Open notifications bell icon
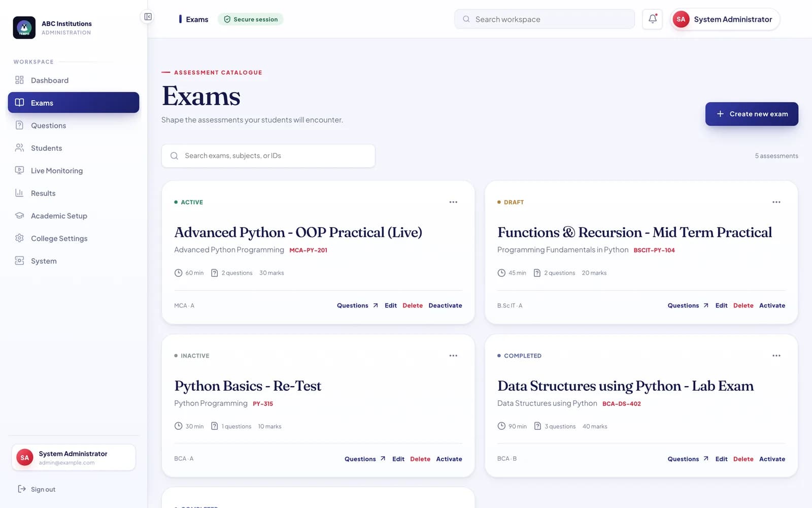This screenshot has height=508, width=812. [x=652, y=19]
